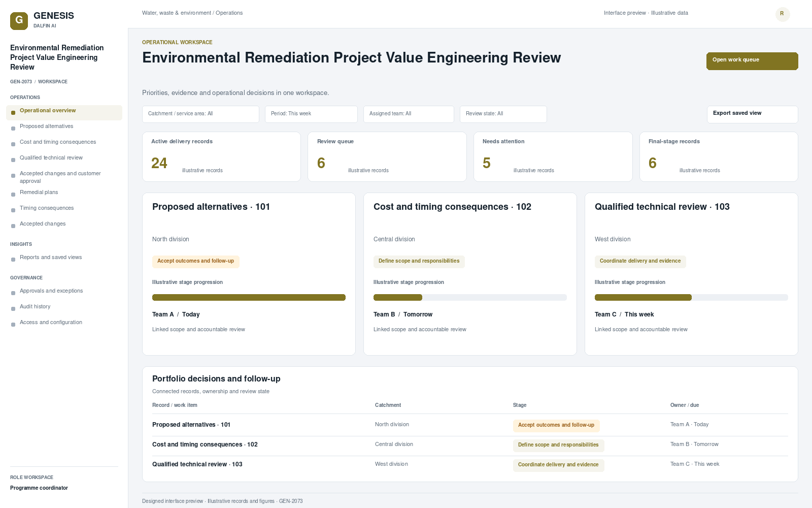
Task: Click Team B · Tomorrow table cell
Action: coord(694,444)
